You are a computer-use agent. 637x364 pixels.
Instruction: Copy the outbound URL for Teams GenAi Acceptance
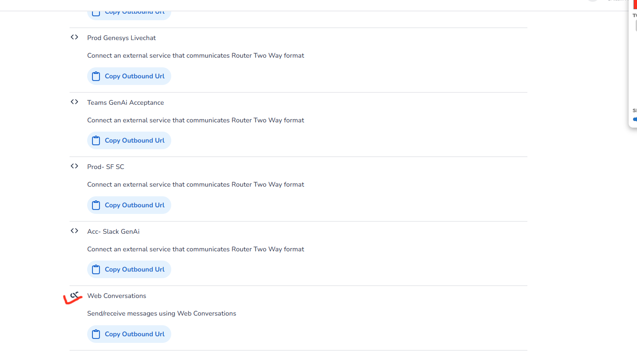(x=129, y=140)
